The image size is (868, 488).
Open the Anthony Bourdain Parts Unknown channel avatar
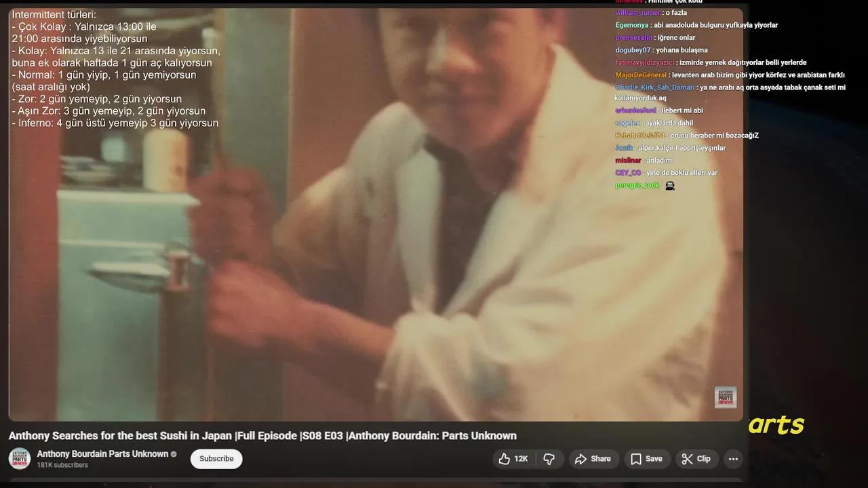20,459
